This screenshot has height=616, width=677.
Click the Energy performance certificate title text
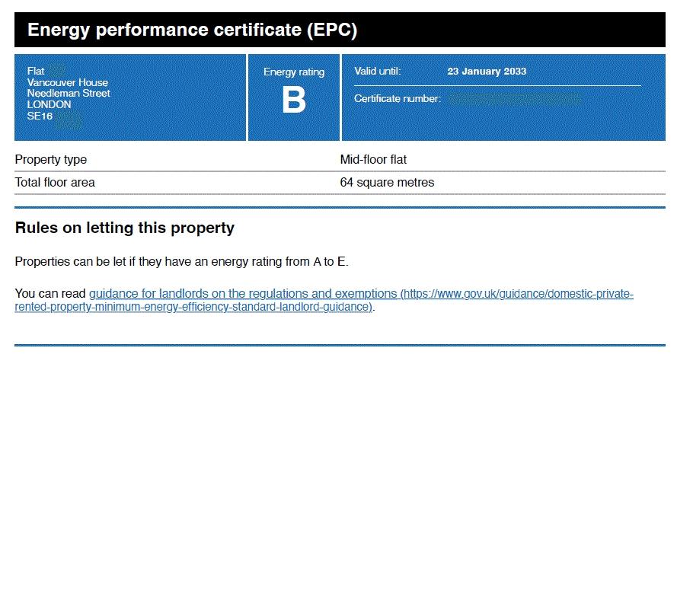193,30
